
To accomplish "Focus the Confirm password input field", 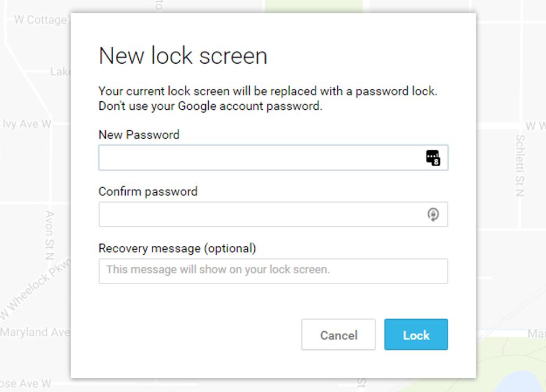I will [x=273, y=214].
